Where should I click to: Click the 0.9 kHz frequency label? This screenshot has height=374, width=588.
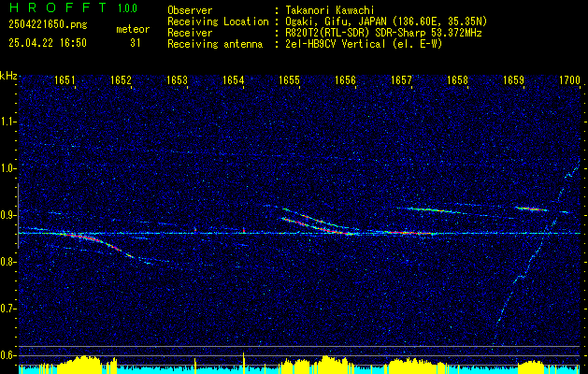click(x=8, y=215)
